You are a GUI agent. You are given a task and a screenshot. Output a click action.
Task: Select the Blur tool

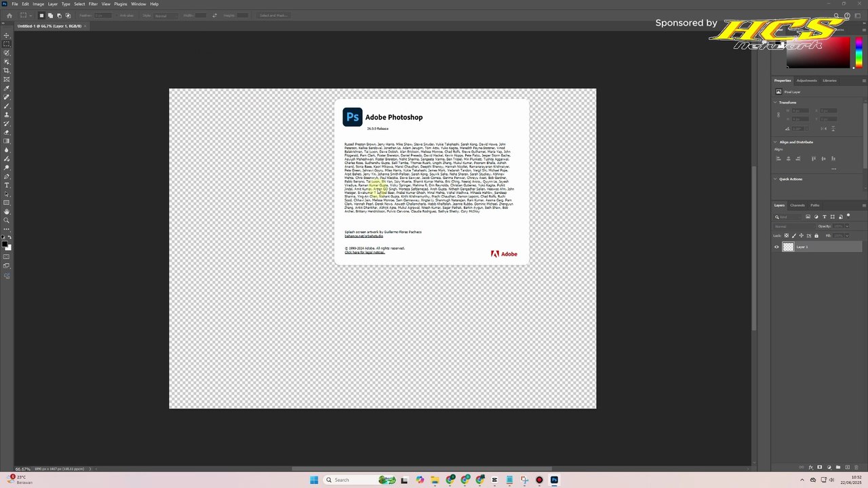click(7, 150)
